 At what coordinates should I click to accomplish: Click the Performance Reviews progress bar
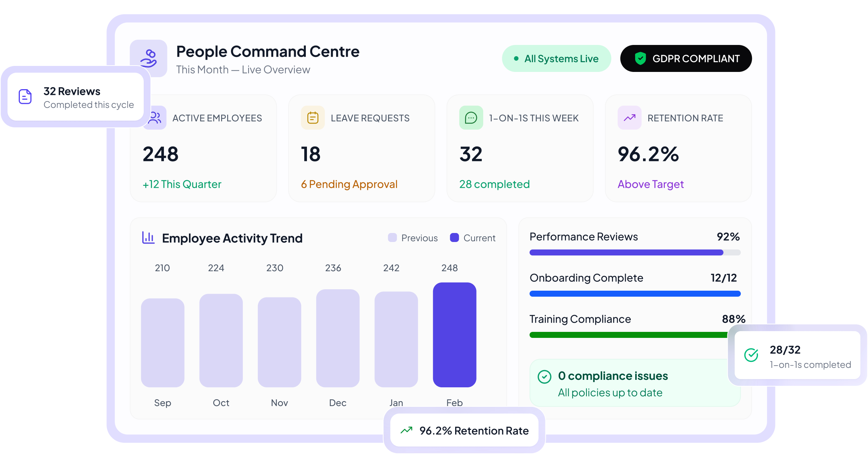pyautogui.click(x=635, y=252)
